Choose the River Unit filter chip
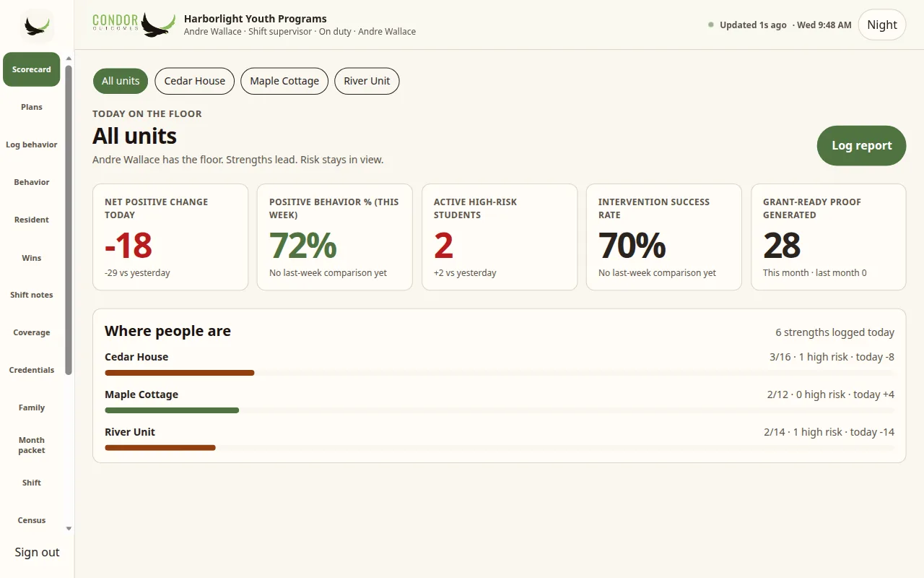The height and width of the screenshot is (578, 924). (367, 81)
